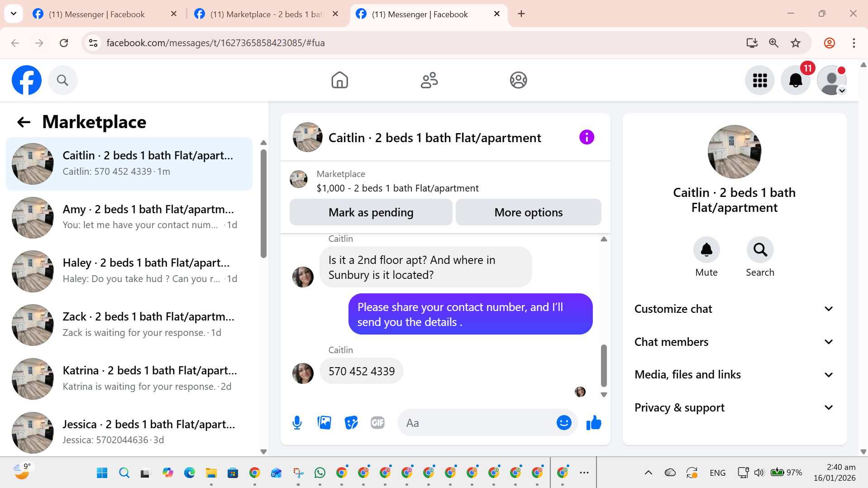The image size is (868, 488).
Task: Choose a GIF icon in composer
Action: [377, 423]
